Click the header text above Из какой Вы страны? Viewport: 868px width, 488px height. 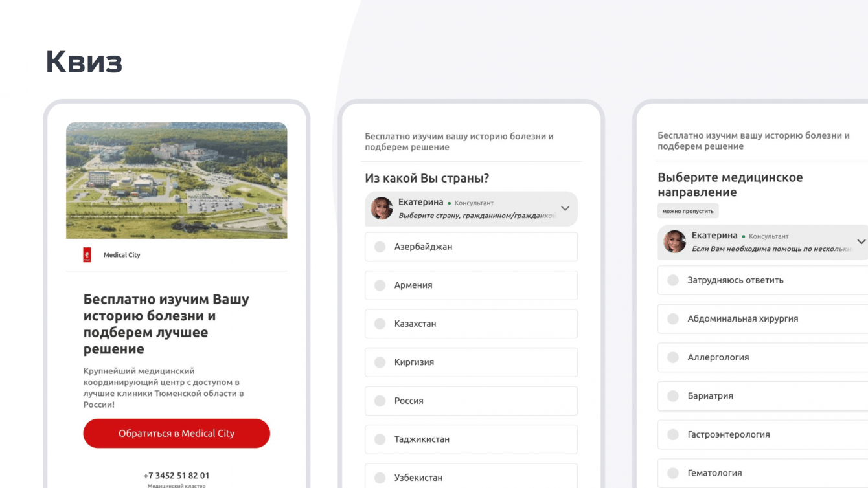click(x=459, y=142)
